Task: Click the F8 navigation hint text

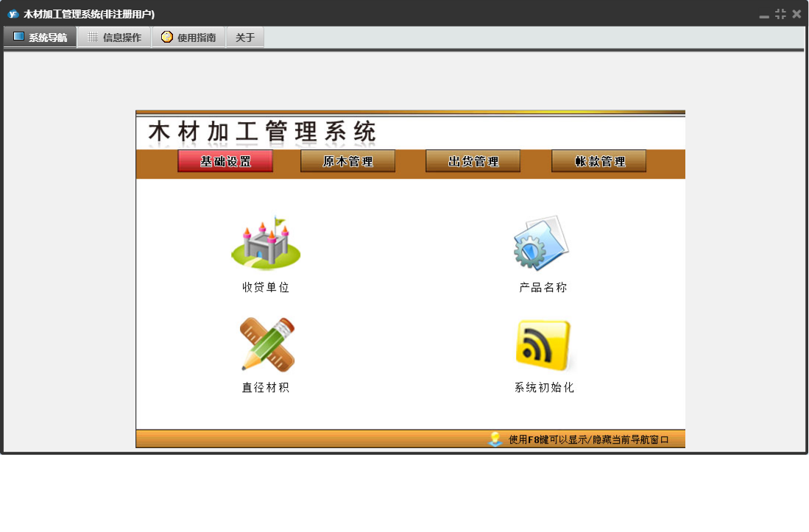Action: [x=589, y=439]
